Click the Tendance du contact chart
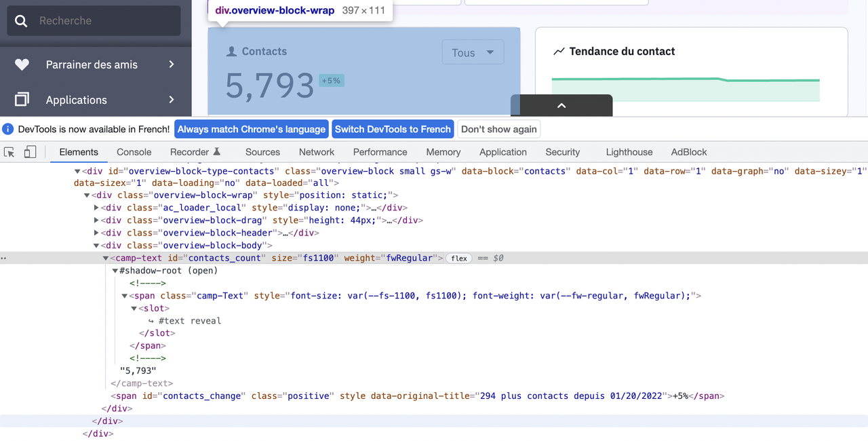The height and width of the screenshot is (441, 868). tap(686, 90)
